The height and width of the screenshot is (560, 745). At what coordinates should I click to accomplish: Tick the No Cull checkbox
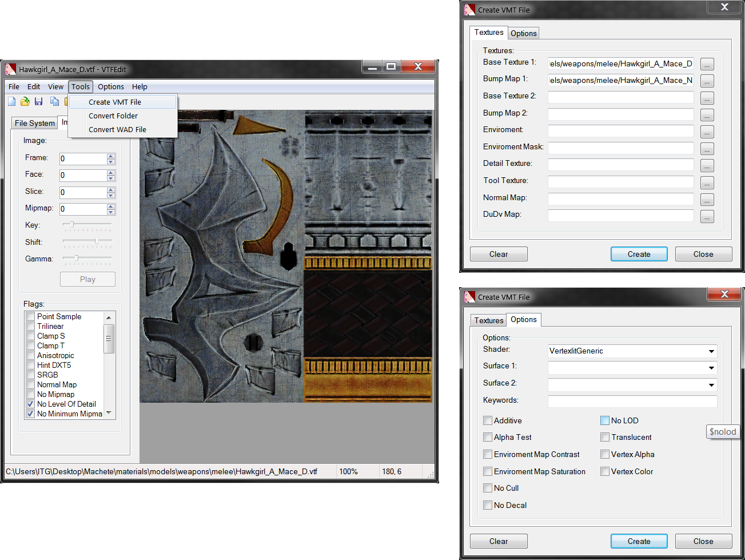click(488, 488)
